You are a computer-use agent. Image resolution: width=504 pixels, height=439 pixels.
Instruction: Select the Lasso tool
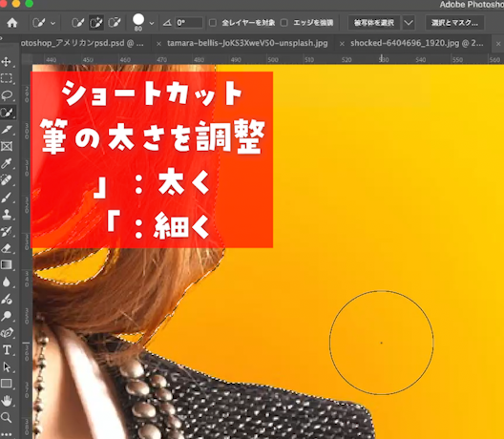tap(7, 95)
